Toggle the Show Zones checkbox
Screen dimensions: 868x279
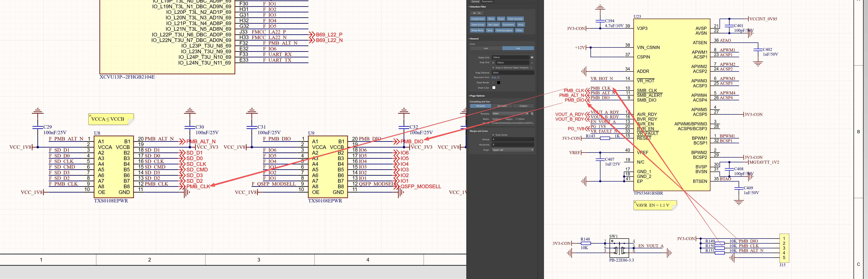[493, 135]
